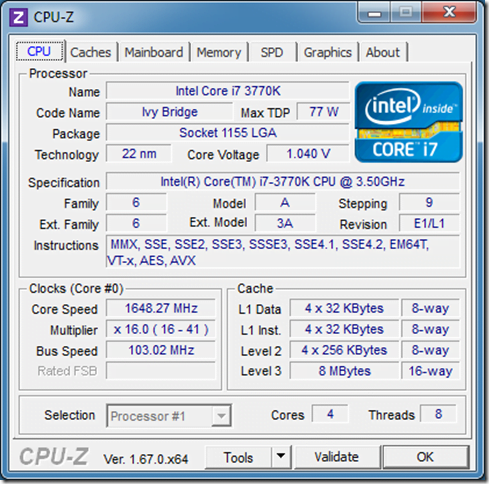Click the L1 Inst. 4 x 32 KBytes value

point(344,329)
